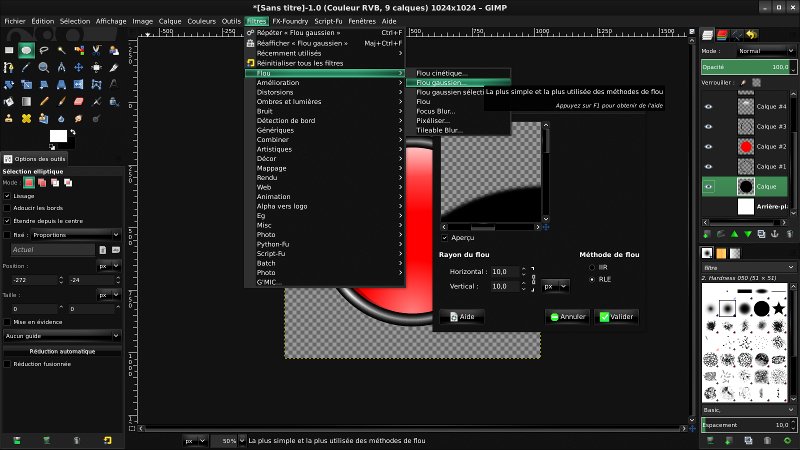Viewport: 800px width, 450px height.
Task: Adjust the Opacité slider
Action: (748, 67)
